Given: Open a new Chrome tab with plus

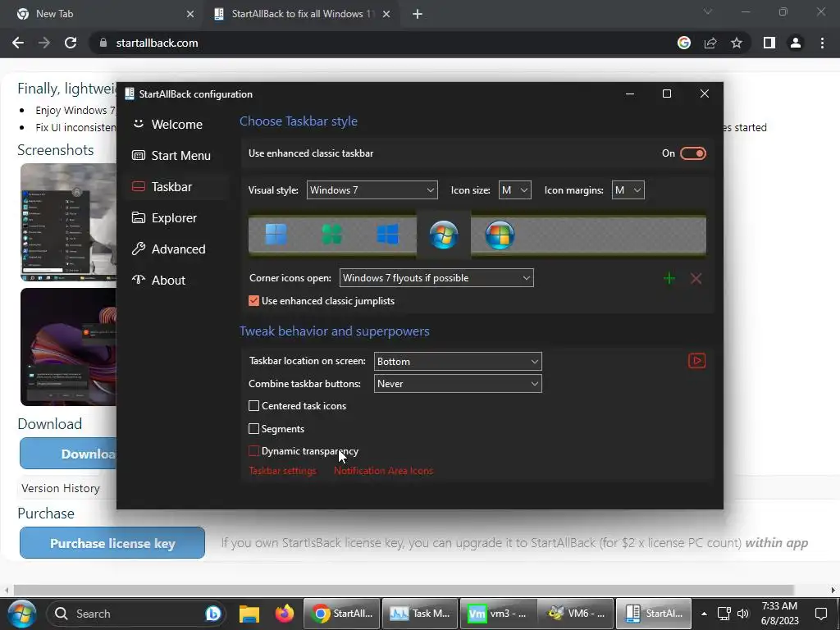Looking at the screenshot, I should (418, 14).
